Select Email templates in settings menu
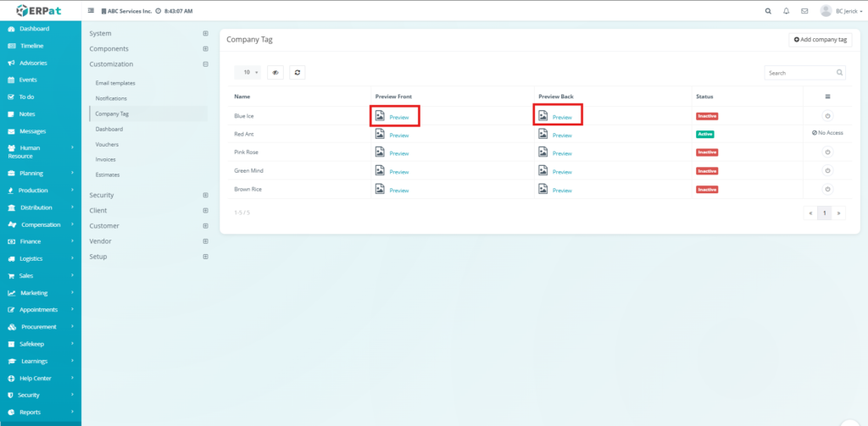The width and height of the screenshot is (868, 426). 115,83
